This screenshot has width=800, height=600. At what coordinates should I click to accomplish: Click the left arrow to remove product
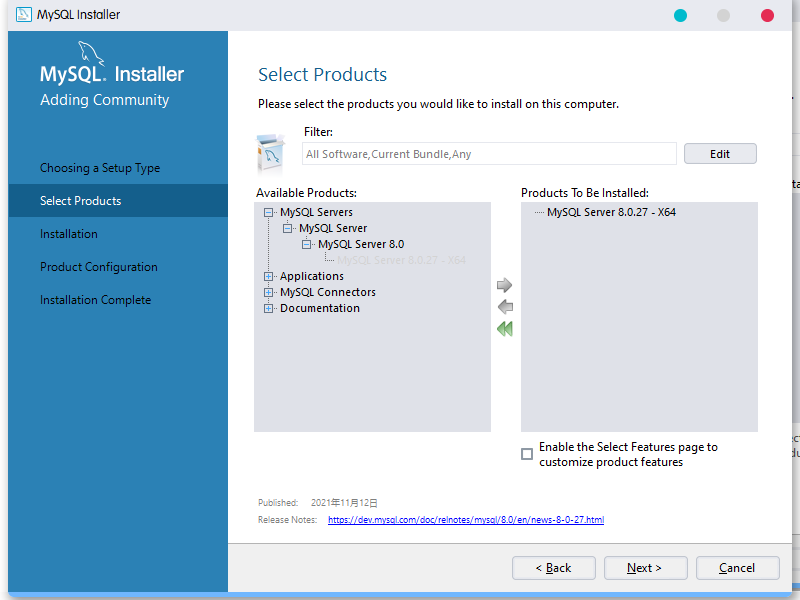point(505,307)
